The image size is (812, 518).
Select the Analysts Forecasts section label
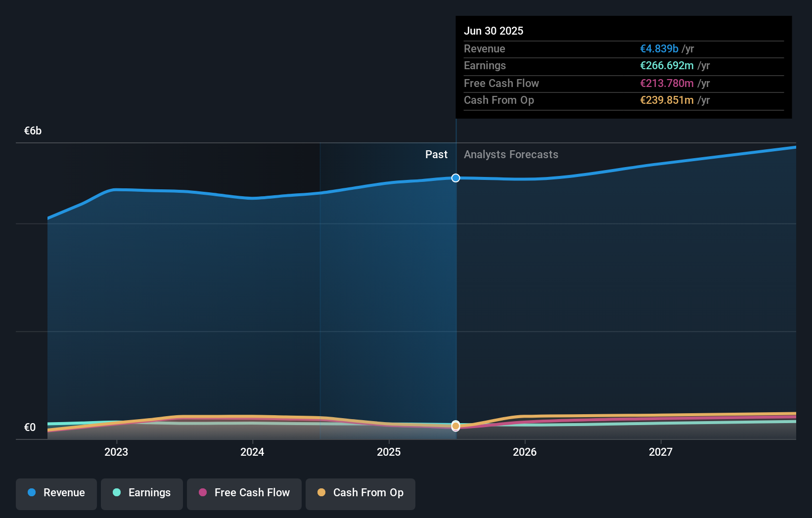511,154
